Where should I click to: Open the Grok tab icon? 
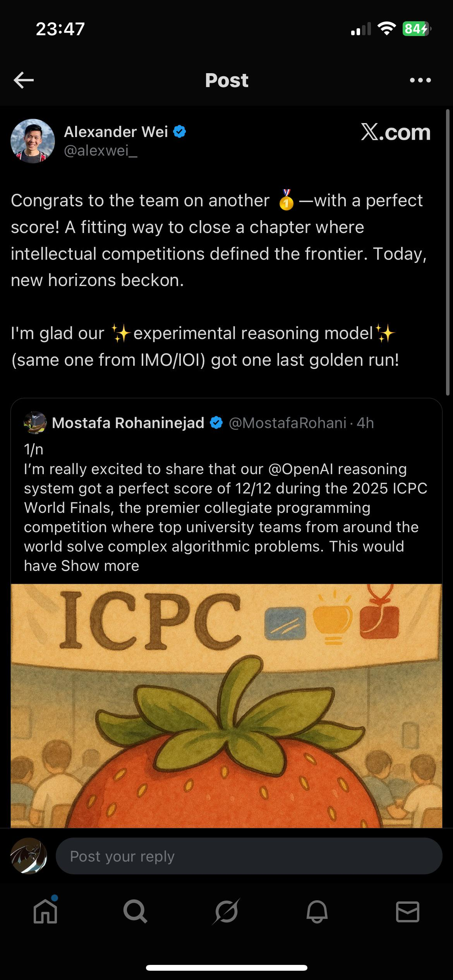pyautogui.click(x=226, y=912)
